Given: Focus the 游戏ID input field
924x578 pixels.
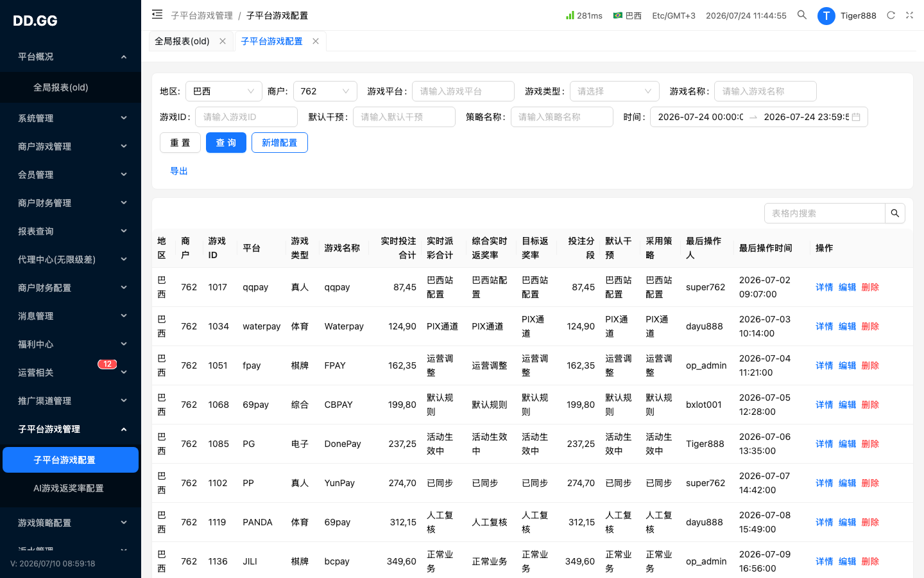Looking at the screenshot, I should coord(246,117).
